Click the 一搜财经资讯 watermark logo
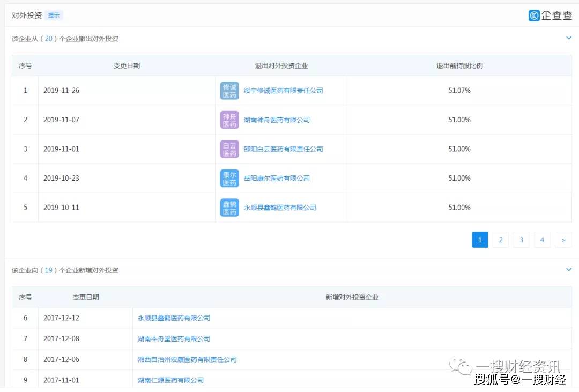The width and height of the screenshot is (579, 392). click(x=462, y=366)
